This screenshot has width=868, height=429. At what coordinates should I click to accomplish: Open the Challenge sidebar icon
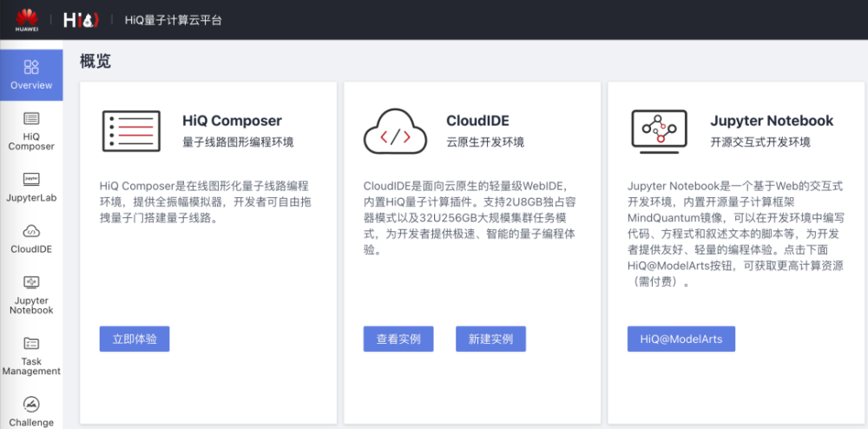(31, 404)
